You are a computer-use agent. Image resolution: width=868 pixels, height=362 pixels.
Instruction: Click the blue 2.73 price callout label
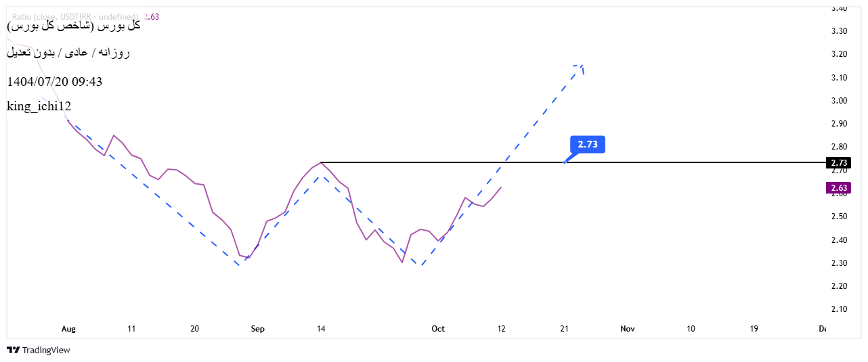587,144
